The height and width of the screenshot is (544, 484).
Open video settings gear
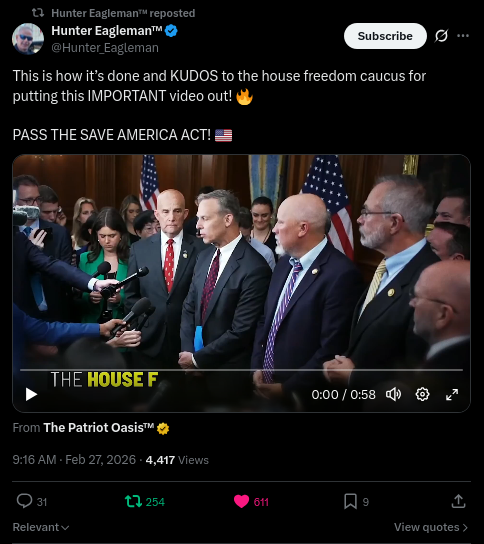[422, 394]
